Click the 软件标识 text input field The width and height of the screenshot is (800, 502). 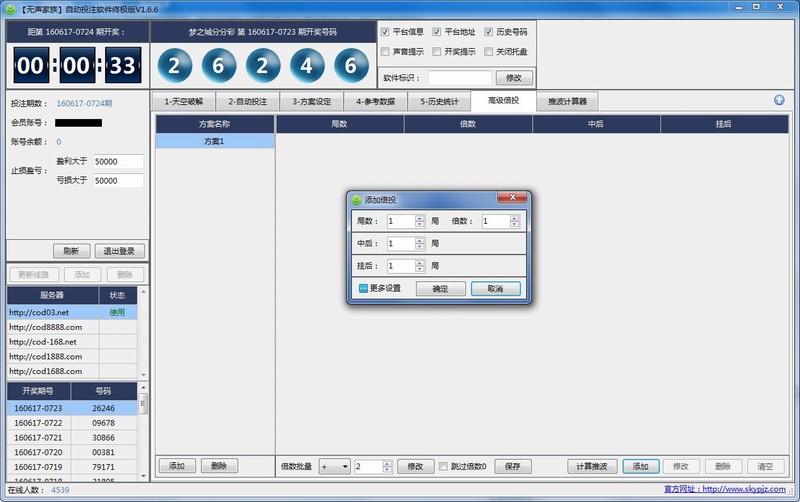pyautogui.click(x=459, y=77)
